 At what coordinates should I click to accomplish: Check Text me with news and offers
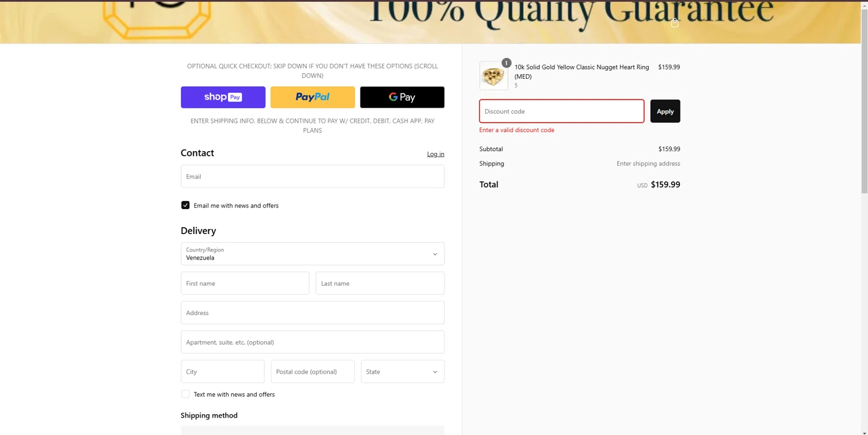coord(185,394)
